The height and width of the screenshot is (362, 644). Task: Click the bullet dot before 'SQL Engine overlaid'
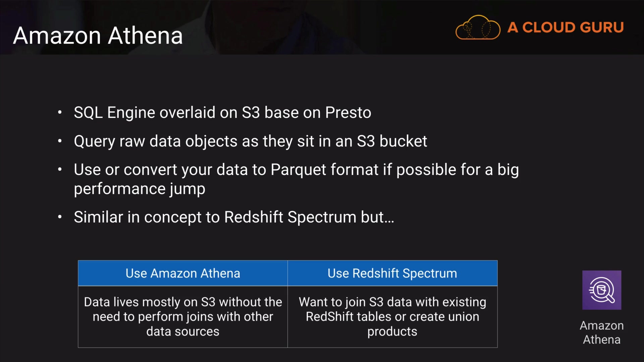[x=60, y=112]
